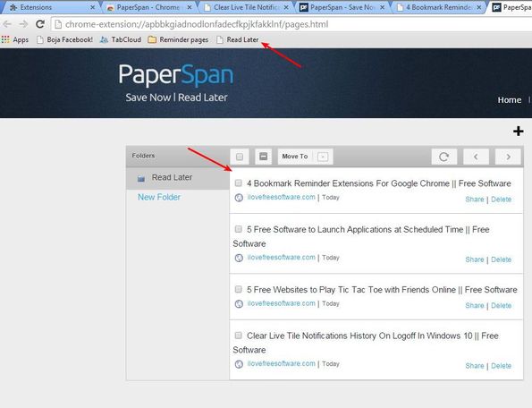532x408 pixels.
Task: Open 5 Free Websites Tic Tac Toe article
Action: click(382, 290)
